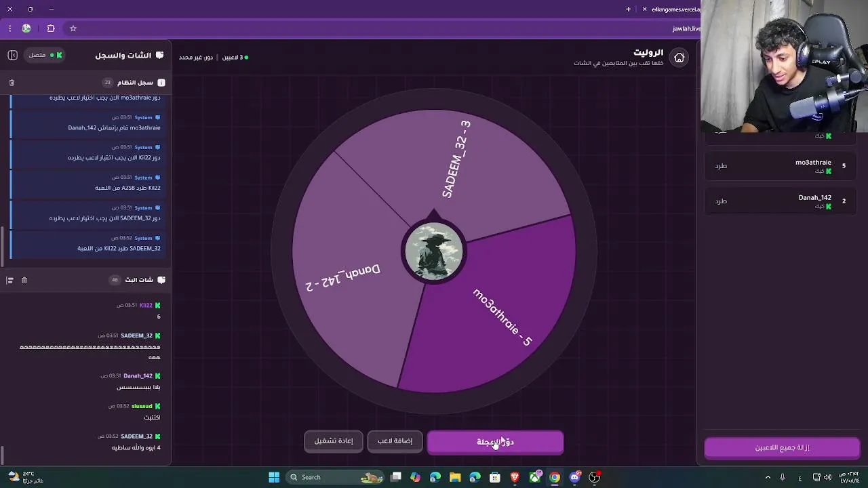Click the Danah_142 player name in list
This screenshot has width=868, height=488.
pos(815,198)
